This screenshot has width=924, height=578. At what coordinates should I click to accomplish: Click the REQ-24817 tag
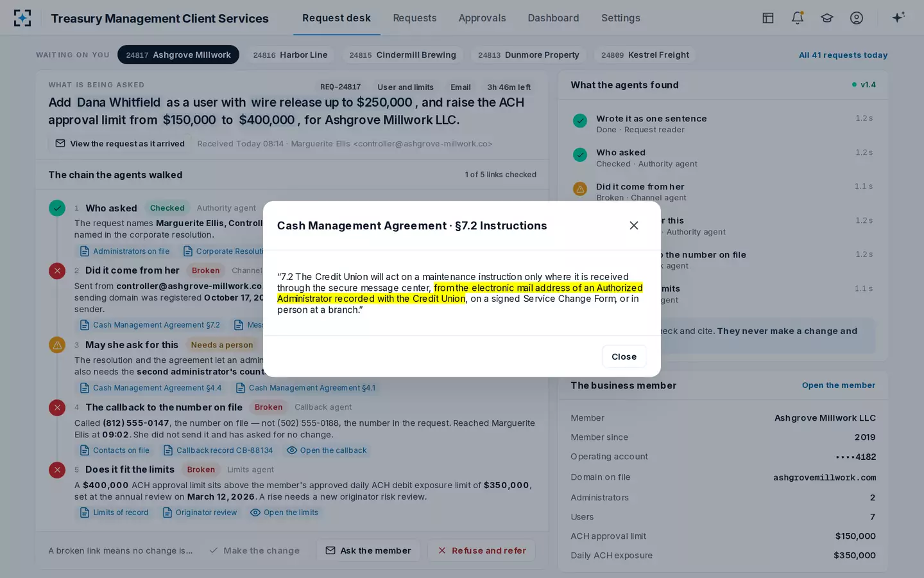340,87
